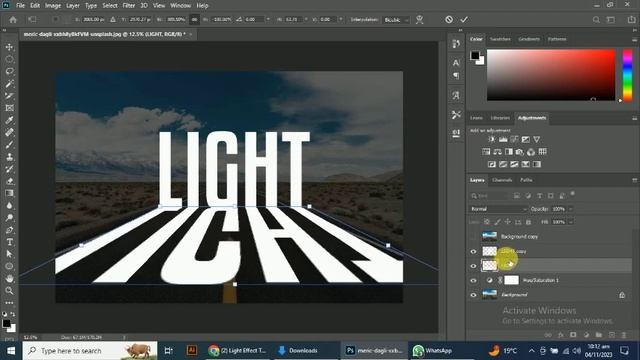Click the foreground color swatch in toolbar

(6, 324)
